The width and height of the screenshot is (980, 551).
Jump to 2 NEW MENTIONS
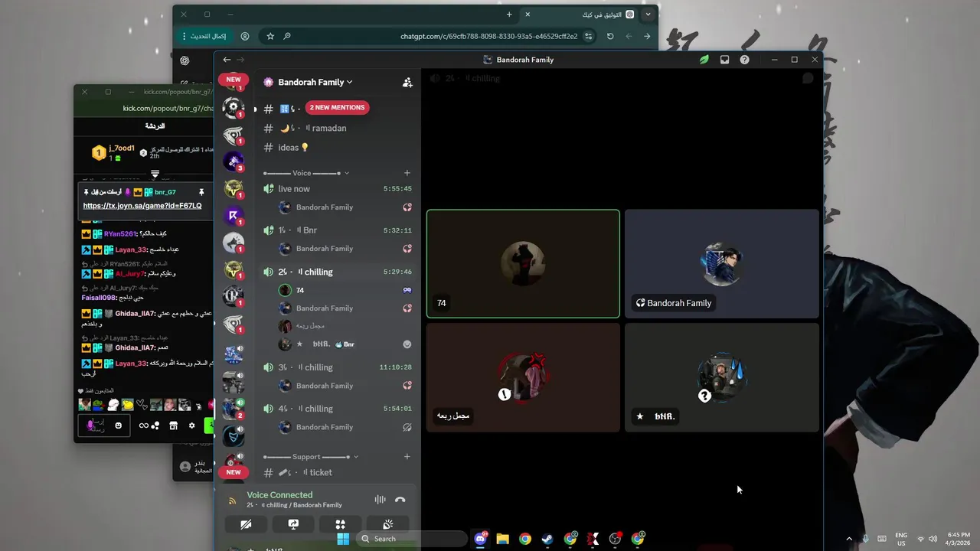tap(337, 108)
